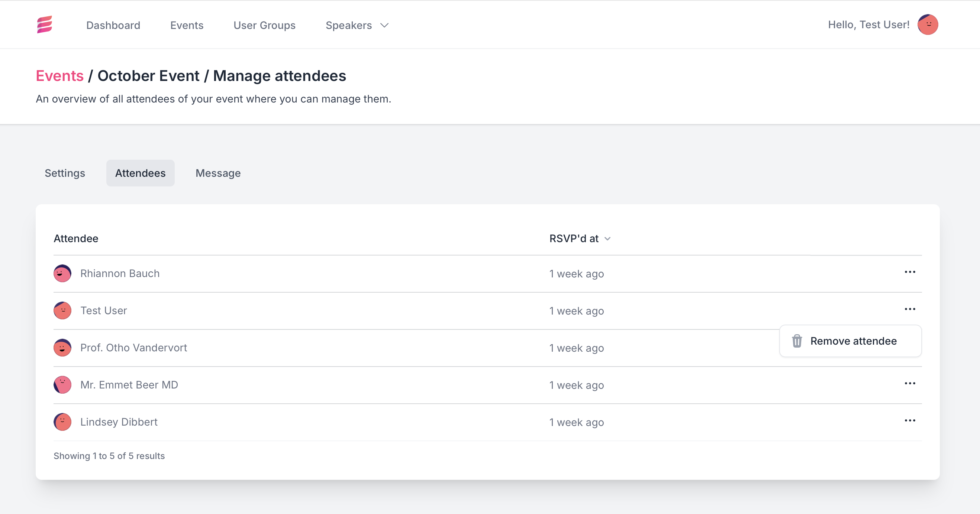The width and height of the screenshot is (980, 514).
Task: Switch to the Settings tab
Action: point(65,173)
